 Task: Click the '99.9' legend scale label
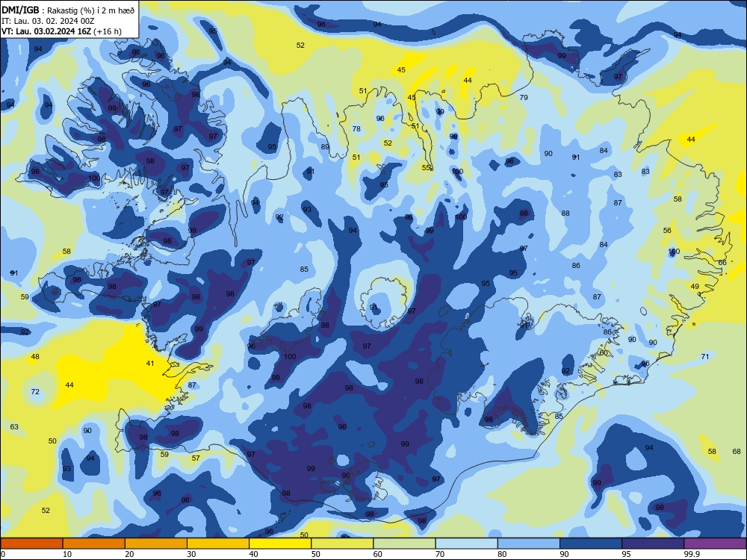(x=691, y=554)
